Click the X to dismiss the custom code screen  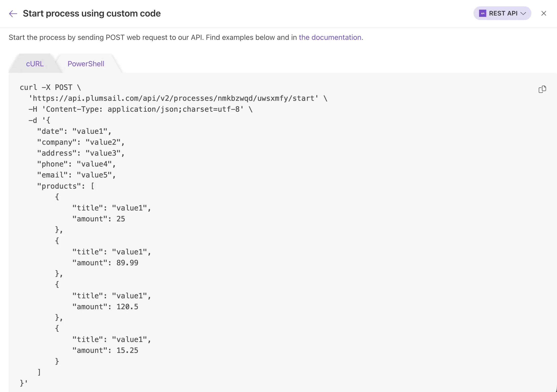click(544, 13)
